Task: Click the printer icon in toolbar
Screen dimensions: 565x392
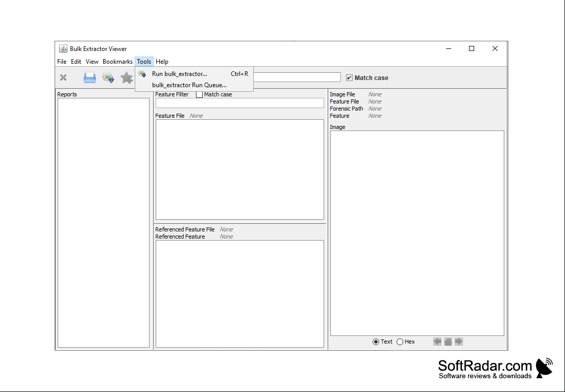Action: (x=90, y=77)
